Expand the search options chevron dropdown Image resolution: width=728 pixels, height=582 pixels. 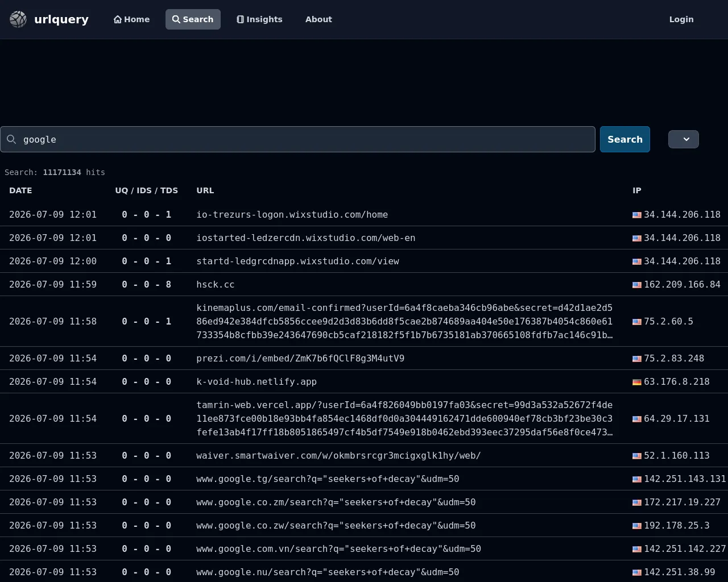point(684,139)
